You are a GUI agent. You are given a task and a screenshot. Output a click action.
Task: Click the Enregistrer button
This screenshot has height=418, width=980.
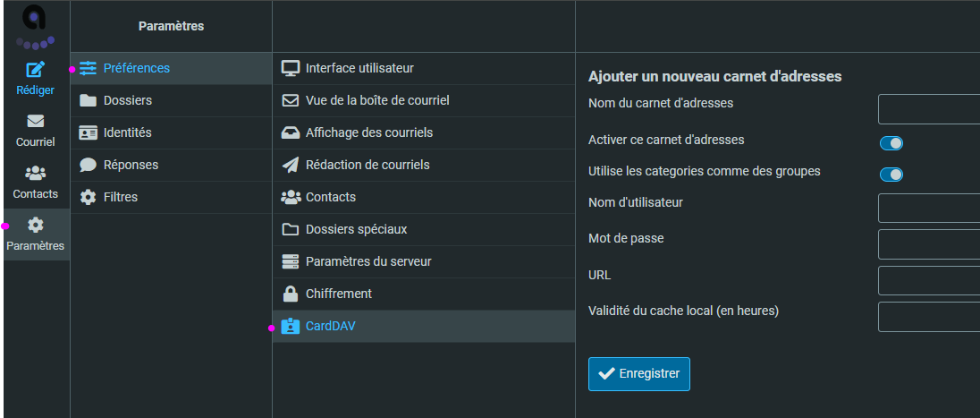coord(638,374)
